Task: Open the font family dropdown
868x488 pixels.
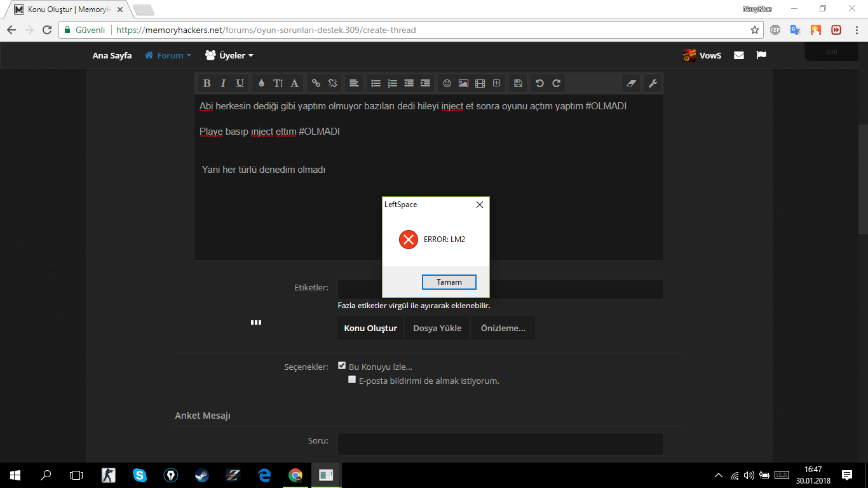Action: (294, 83)
